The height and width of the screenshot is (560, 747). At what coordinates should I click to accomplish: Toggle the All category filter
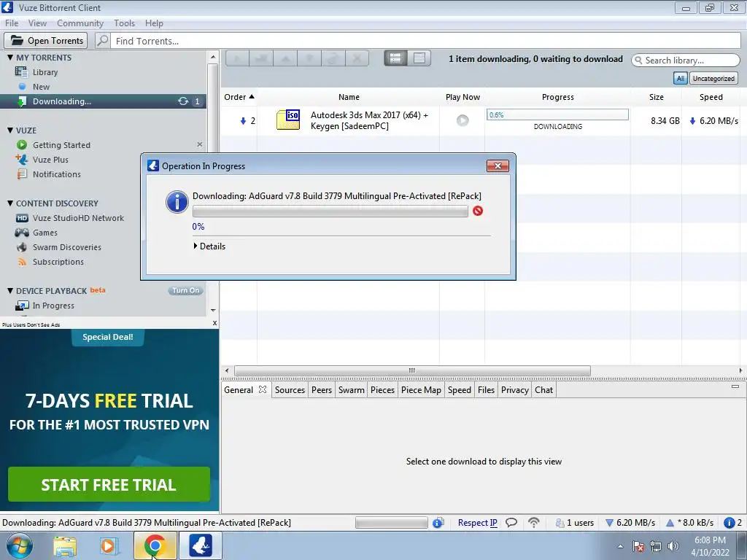(x=681, y=79)
